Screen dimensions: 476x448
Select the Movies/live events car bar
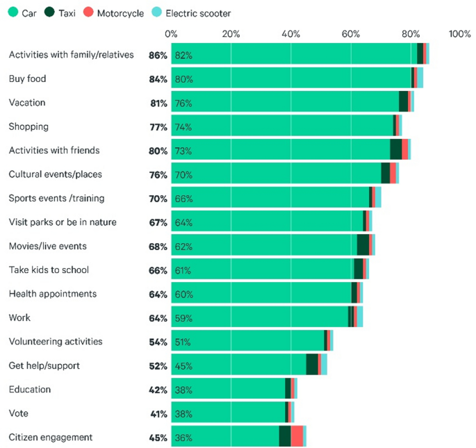tap(264, 246)
